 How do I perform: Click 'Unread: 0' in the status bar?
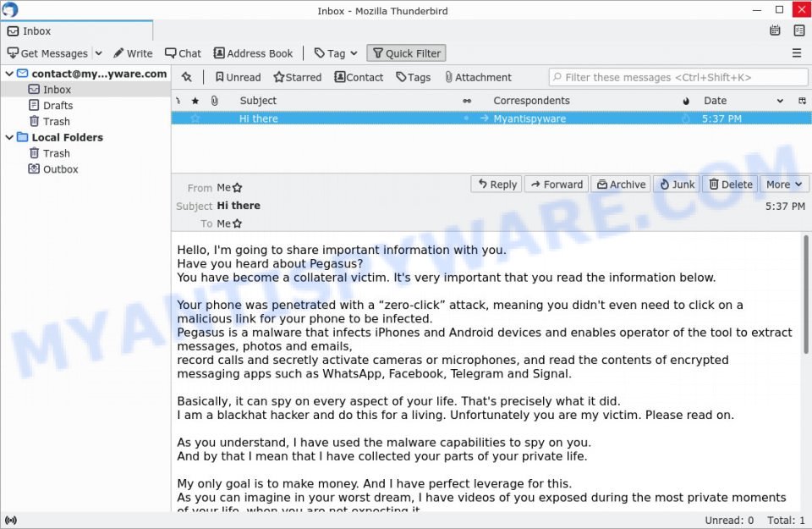[729, 521]
